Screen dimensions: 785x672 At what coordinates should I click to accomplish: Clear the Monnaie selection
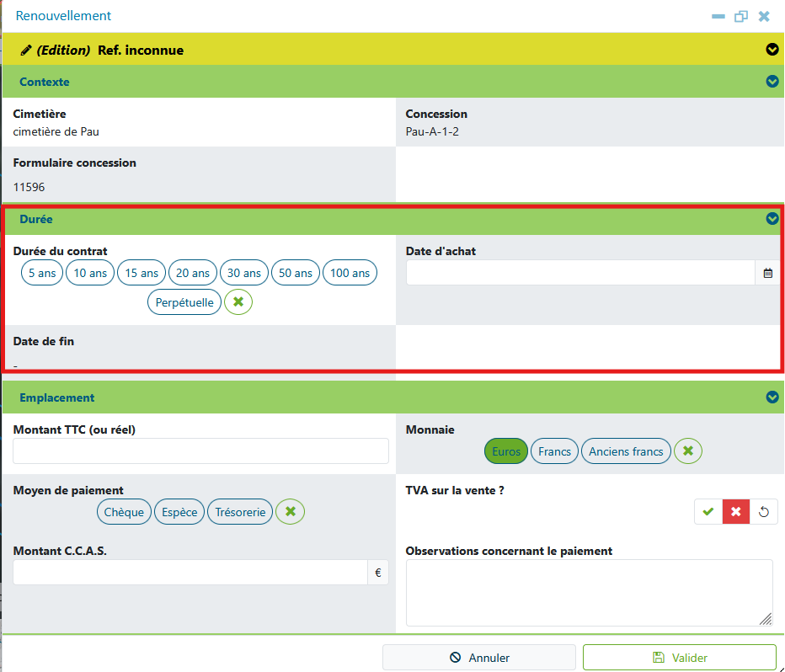point(688,451)
